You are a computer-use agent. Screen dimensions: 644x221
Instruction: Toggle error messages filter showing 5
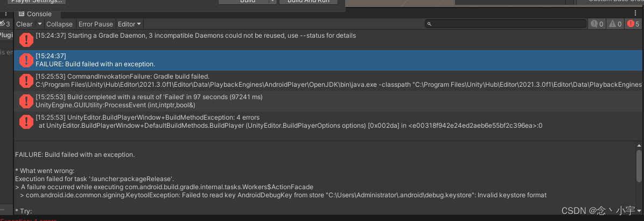click(x=633, y=24)
